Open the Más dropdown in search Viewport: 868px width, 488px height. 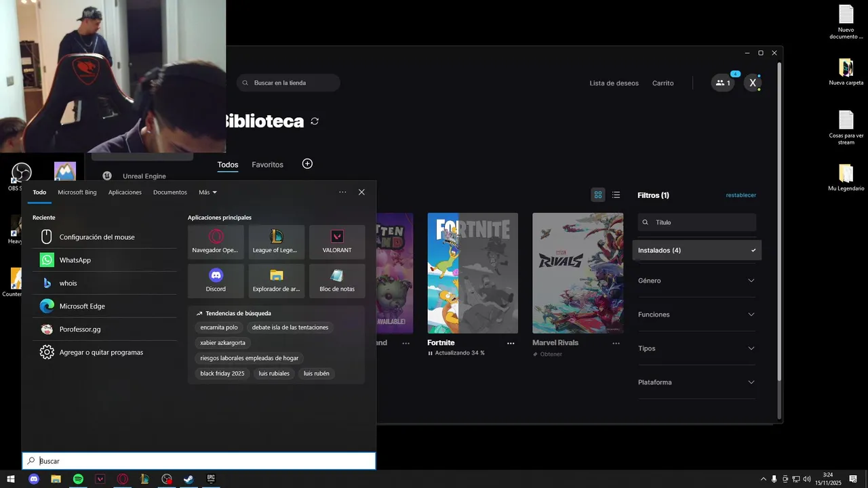[x=208, y=192]
